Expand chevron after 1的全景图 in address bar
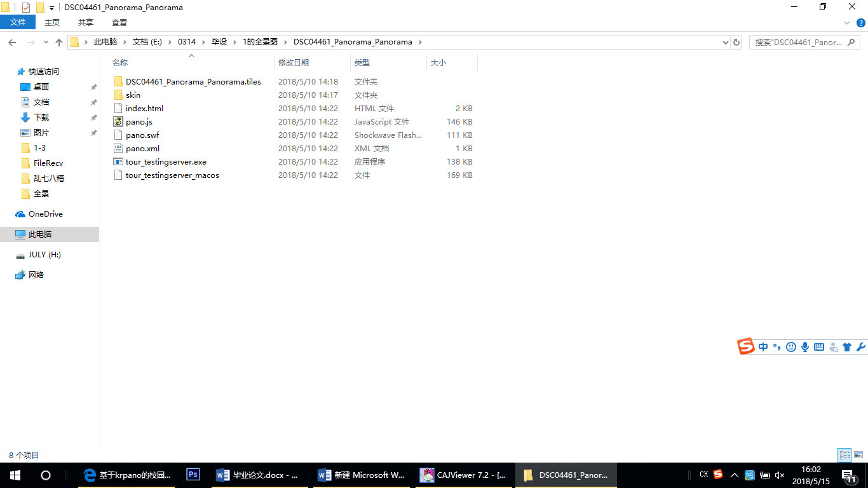 (285, 42)
